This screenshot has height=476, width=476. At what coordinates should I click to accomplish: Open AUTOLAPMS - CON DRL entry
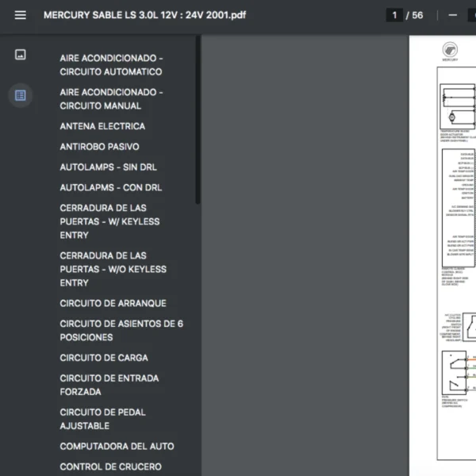(110, 188)
